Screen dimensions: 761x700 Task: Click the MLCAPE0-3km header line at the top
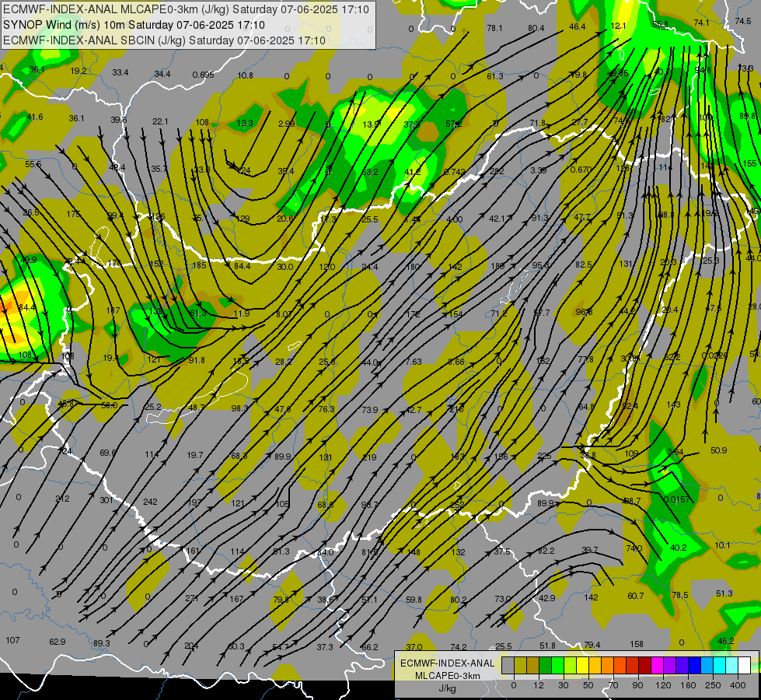186,9
